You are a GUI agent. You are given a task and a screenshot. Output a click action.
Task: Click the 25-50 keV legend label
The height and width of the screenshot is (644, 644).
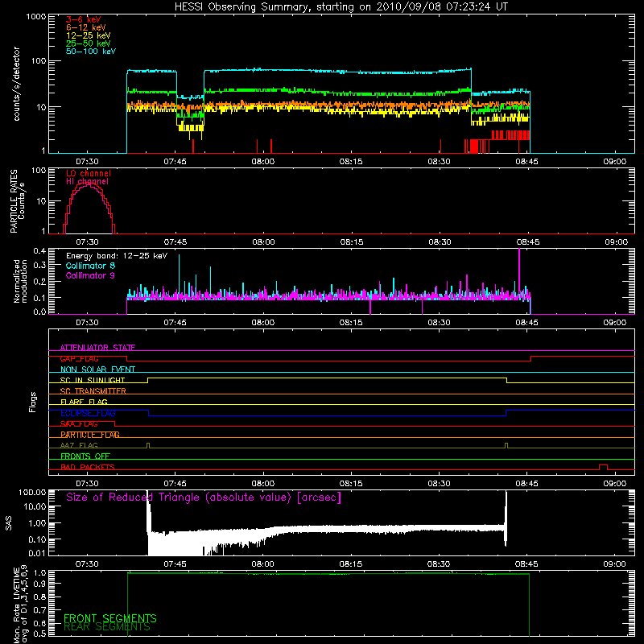click(x=89, y=43)
